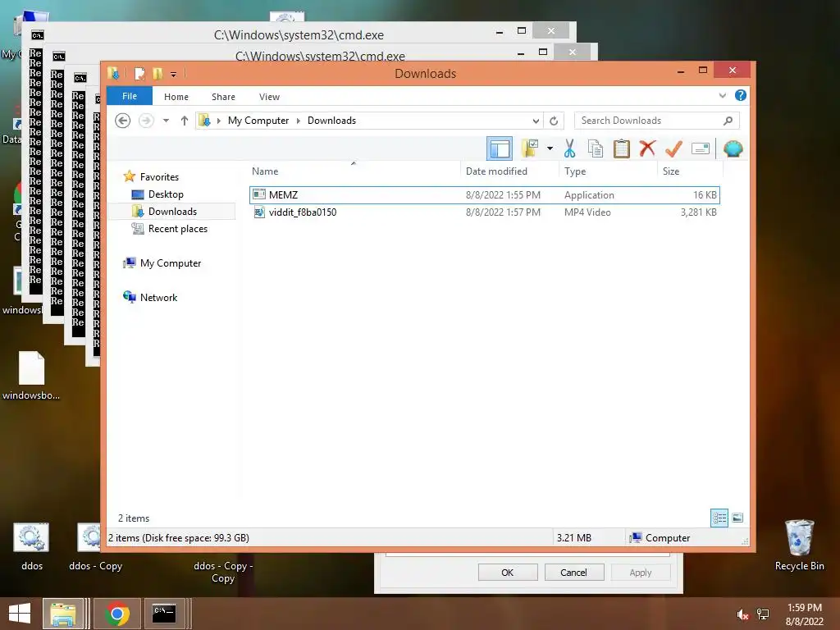840x630 pixels.
Task: Click the new folder icon in Quick Access toolbar
Action: [x=157, y=73]
